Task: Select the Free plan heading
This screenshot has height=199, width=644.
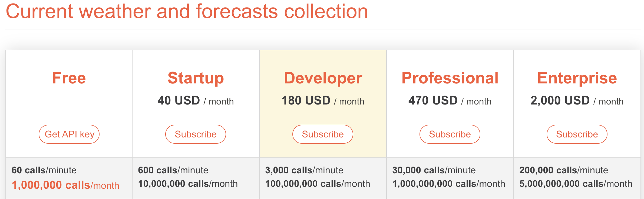Action: (69, 78)
